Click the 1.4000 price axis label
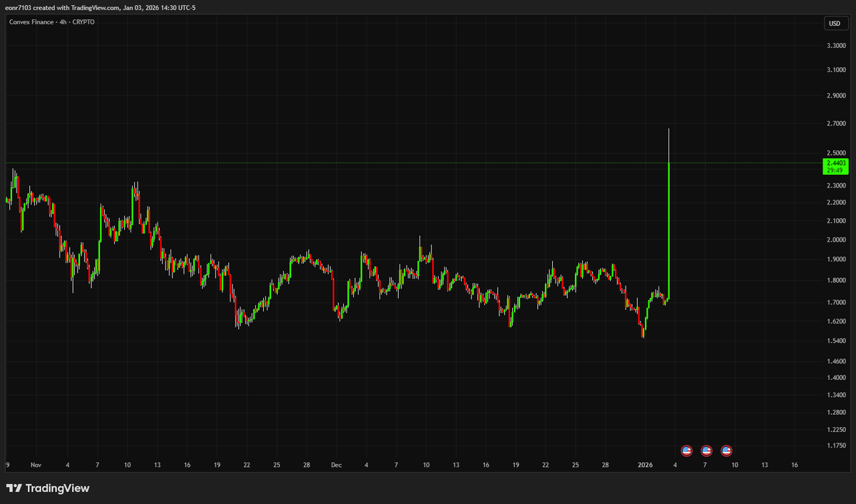 (836, 378)
